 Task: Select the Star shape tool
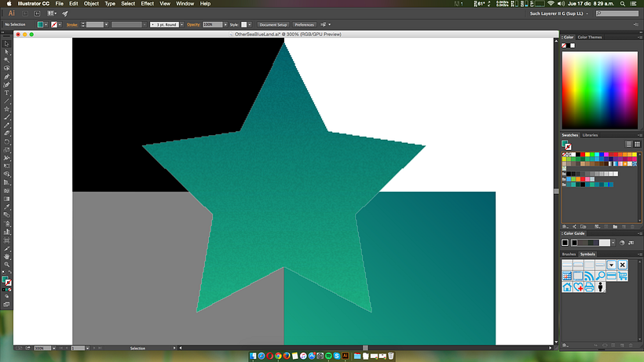click(x=6, y=109)
